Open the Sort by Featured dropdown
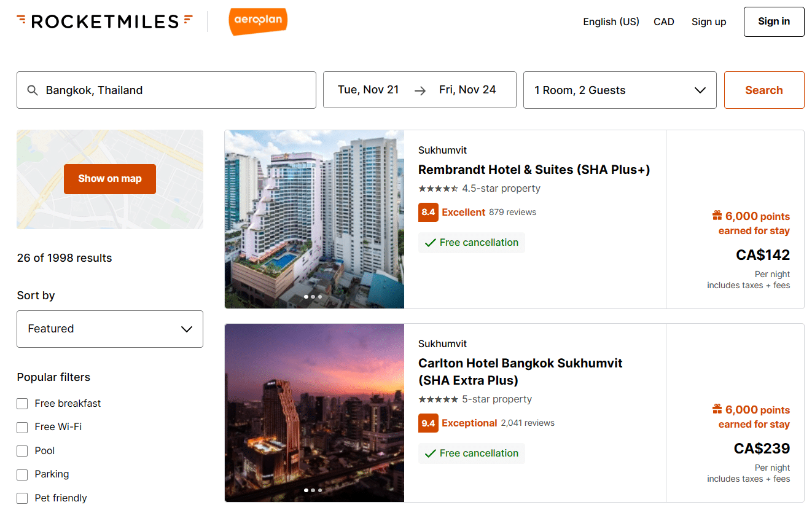812x510 pixels. coord(110,329)
